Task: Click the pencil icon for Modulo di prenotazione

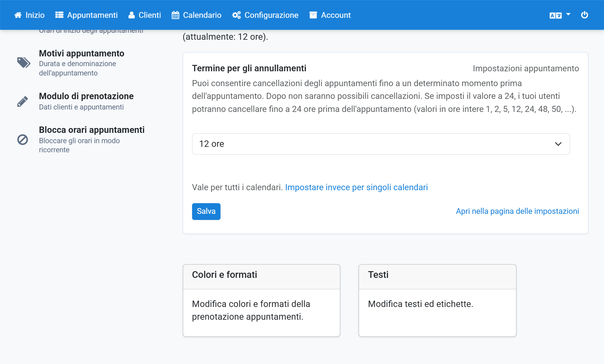Action: (x=22, y=102)
